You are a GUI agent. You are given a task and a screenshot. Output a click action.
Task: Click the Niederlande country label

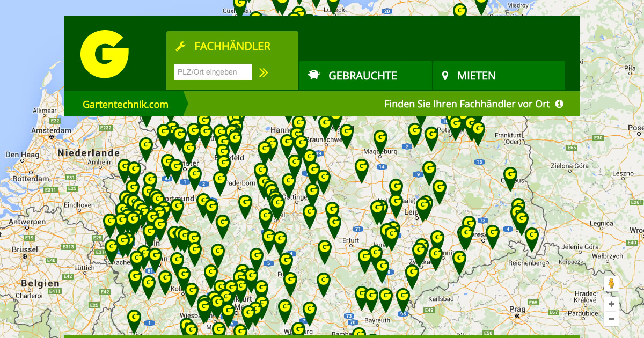pos(89,153)
